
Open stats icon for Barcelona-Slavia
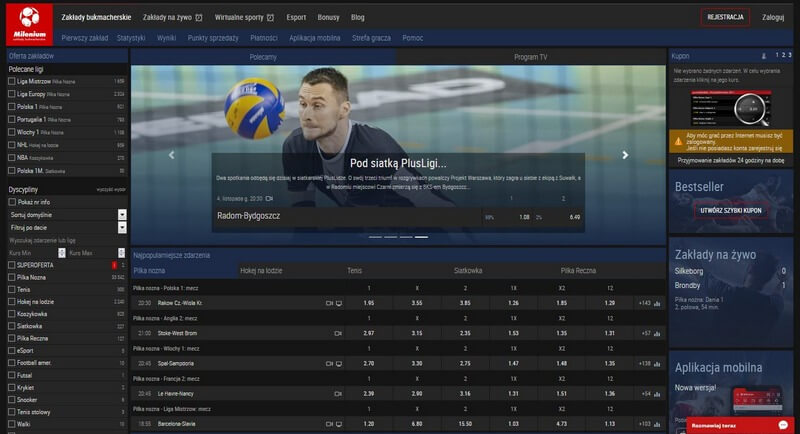coord(657,424)
